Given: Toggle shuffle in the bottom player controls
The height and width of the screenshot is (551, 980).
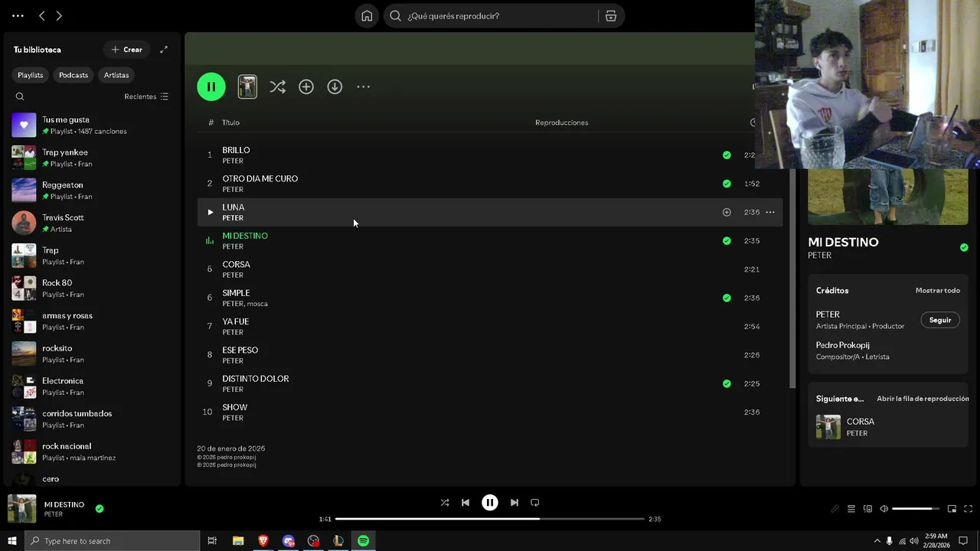Looking at the screenshot, I should (x=445, y=503).
